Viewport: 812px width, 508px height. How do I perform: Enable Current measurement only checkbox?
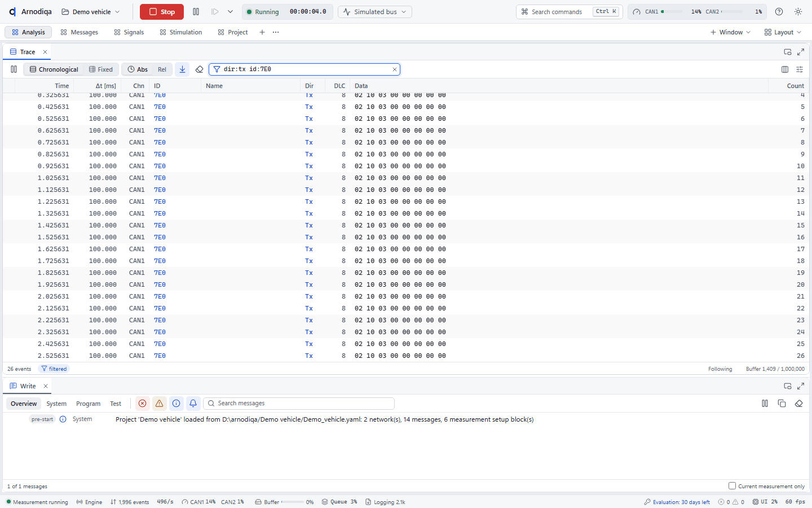[732, 486]
